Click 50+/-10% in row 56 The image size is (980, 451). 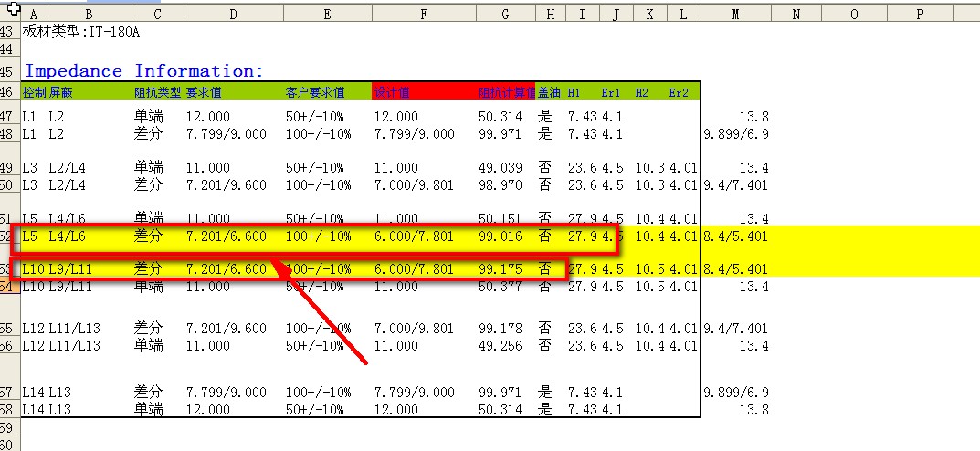click(314, 346)
